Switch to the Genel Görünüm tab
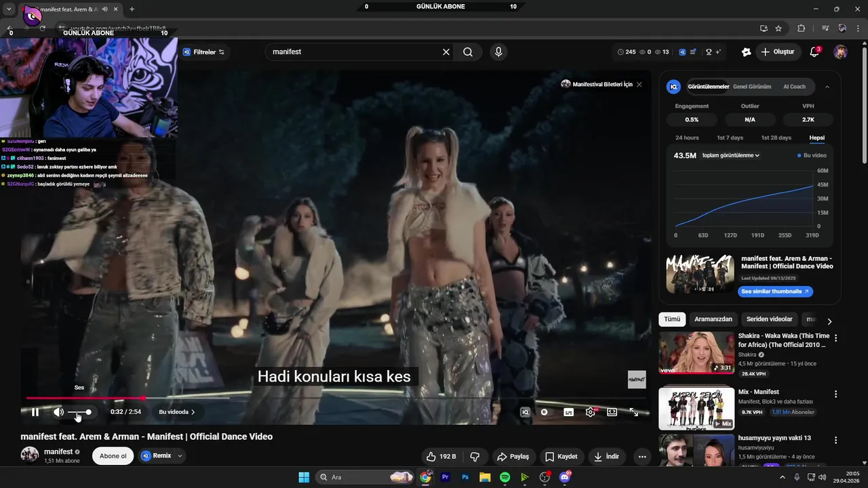Image resolution: width=868 pixels, height=488 pixels. (x=752, y=87)
